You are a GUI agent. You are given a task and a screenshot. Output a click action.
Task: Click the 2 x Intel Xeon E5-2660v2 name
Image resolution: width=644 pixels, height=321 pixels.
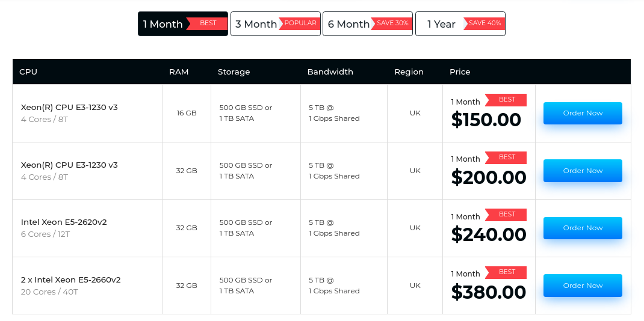point(71,280)
